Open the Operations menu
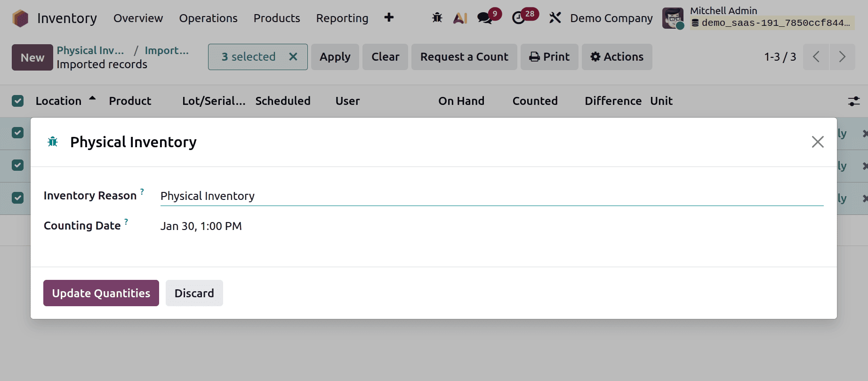This screenshot has height=381, width=868. (x=208, y=18)
